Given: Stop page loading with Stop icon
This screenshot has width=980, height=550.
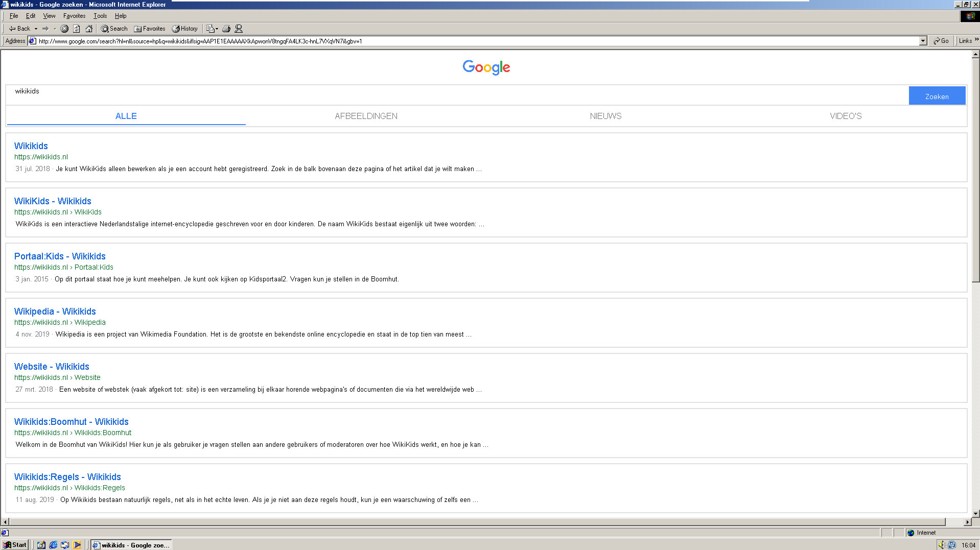Looking at the screenshot, I should point(64,29).
